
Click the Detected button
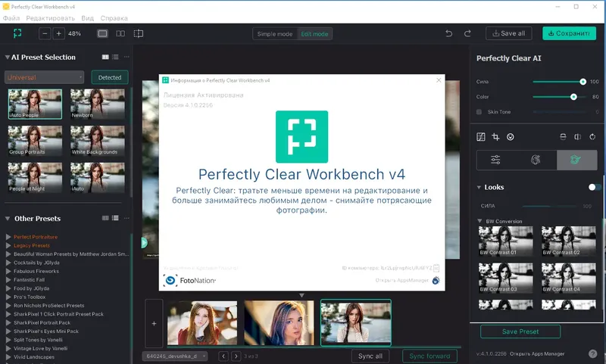coord(110,77)
